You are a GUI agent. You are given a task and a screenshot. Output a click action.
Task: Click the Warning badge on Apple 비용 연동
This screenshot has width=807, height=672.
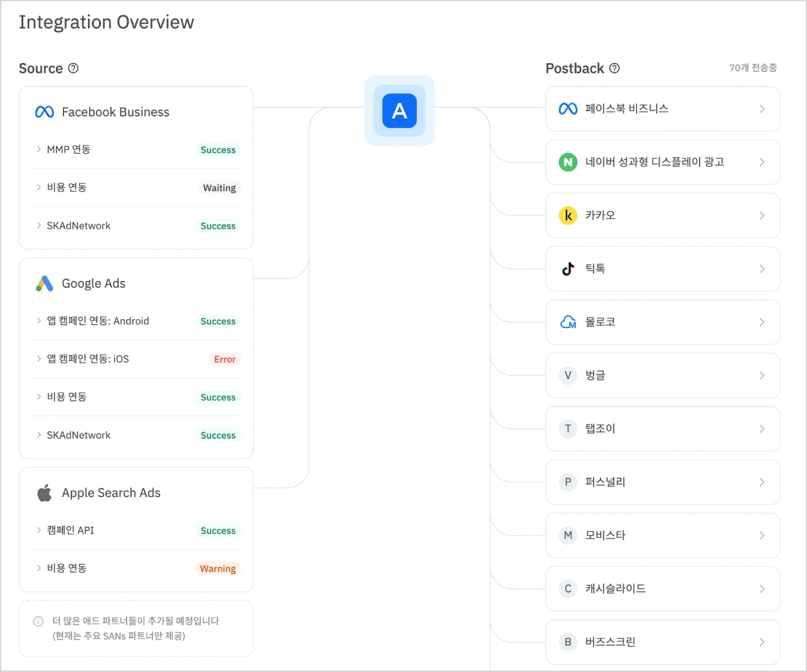tap(217, 569)
